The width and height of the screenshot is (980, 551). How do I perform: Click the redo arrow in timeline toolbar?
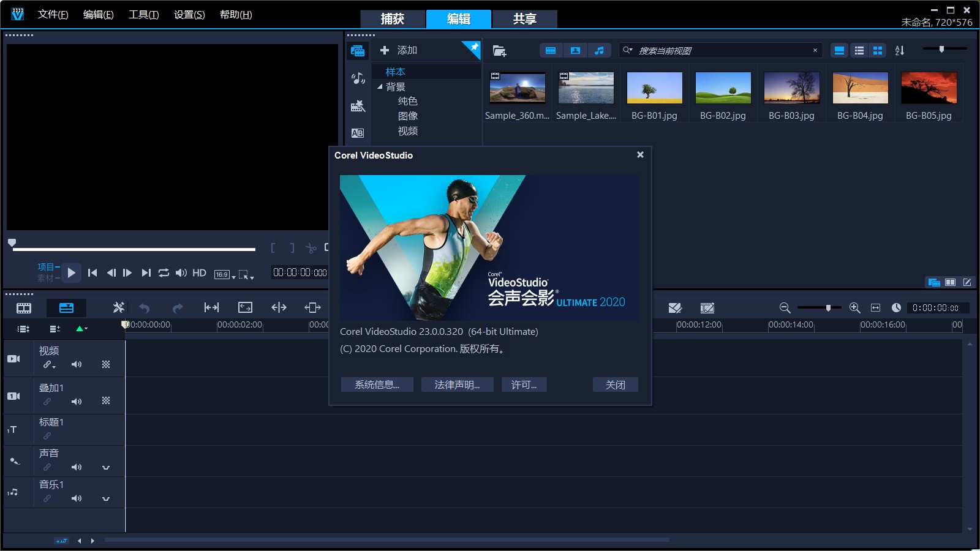click(x=178, y=308)
